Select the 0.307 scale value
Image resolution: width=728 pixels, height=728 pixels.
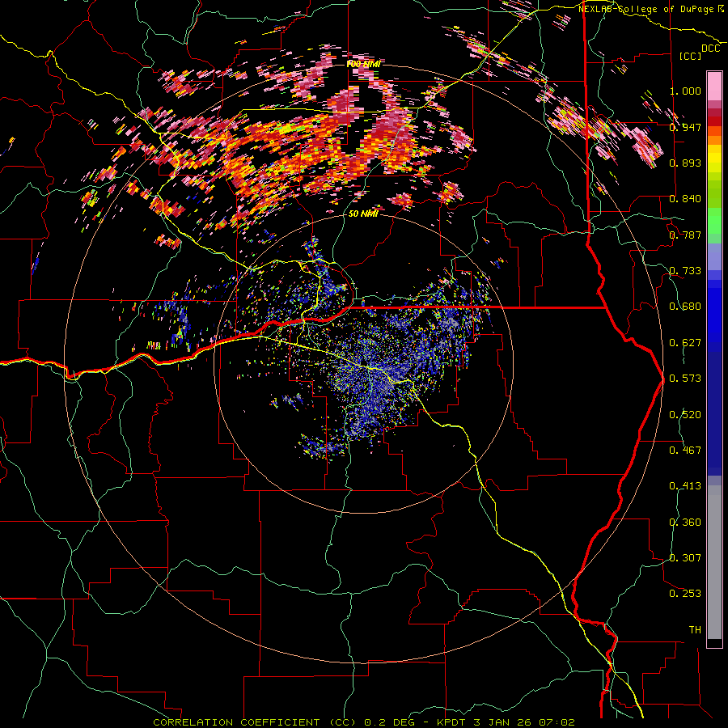pos(685,558)
